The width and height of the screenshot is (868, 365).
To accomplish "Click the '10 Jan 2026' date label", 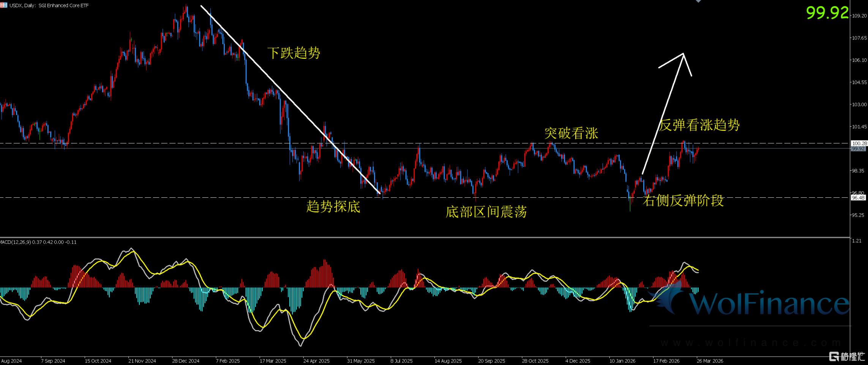I will point(622,361).
